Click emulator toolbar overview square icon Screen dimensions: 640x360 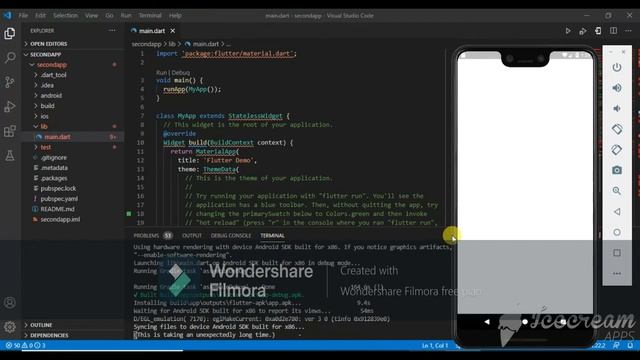pos(617,253)
